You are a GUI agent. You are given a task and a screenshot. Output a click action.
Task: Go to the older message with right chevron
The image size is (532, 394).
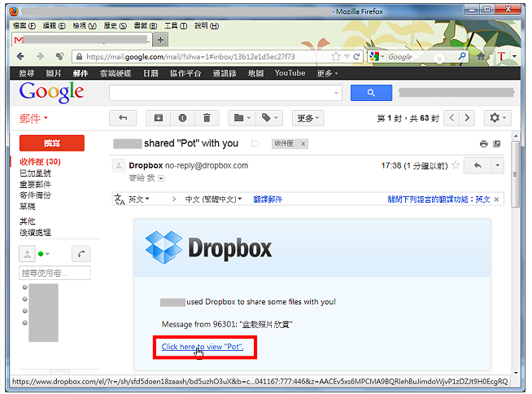tap(467, 118)
